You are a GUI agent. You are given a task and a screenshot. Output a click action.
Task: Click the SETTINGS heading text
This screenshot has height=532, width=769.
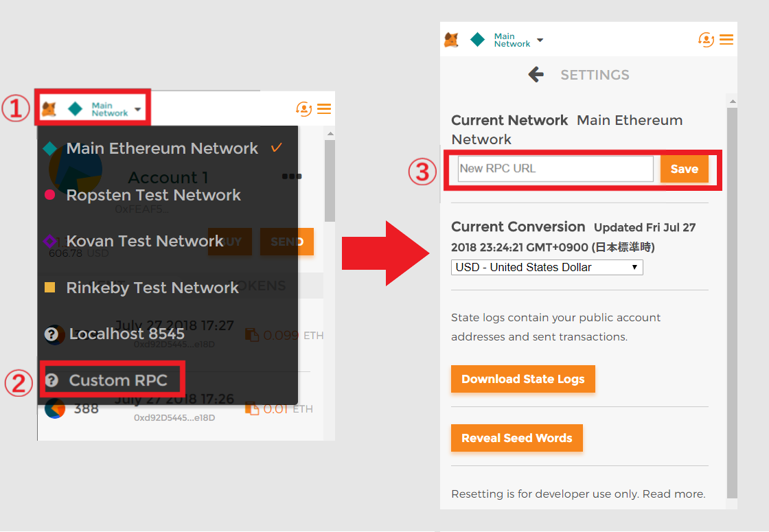(x=595, y=75)
